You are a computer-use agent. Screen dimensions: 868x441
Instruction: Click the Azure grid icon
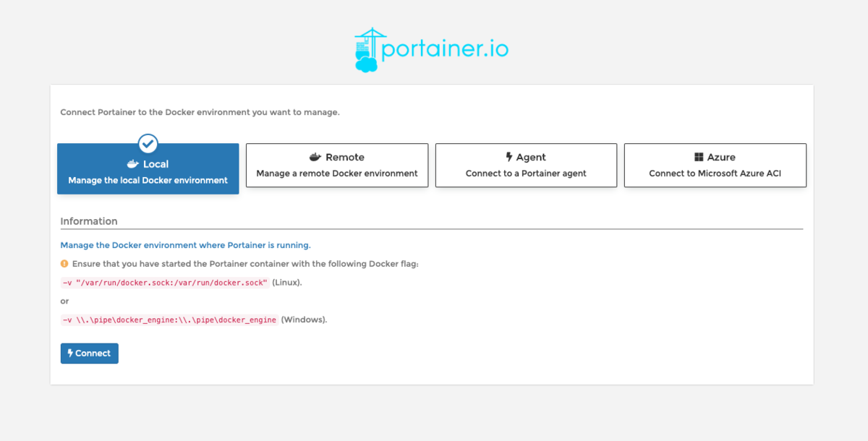tap(699, 156)
